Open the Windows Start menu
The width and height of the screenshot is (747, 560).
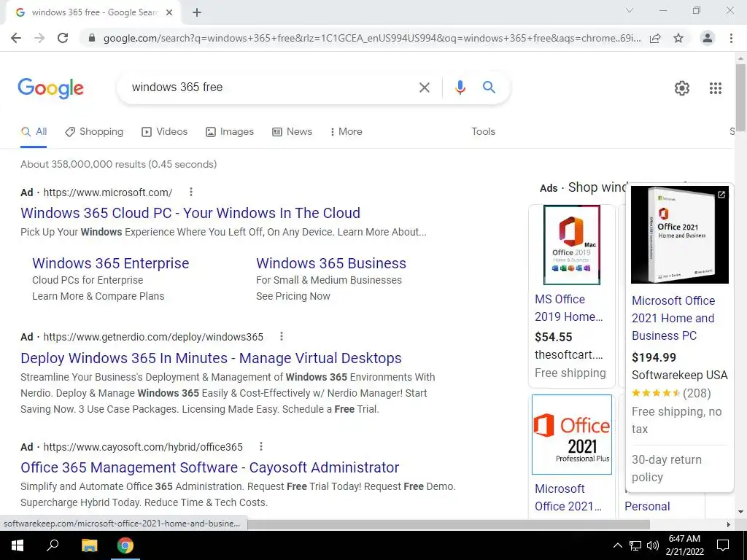[18, 545]
